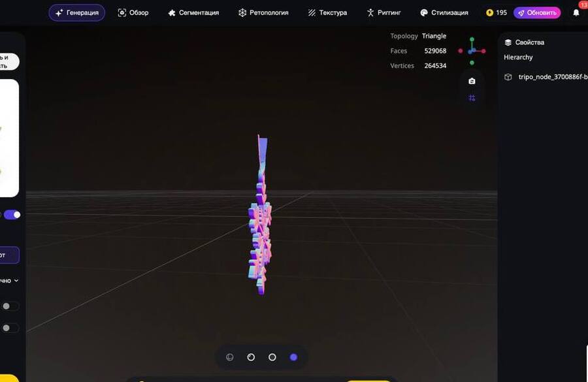Click the Обновить upgrade button
Screen dimensions: 588x382
(x=537, y=13)
